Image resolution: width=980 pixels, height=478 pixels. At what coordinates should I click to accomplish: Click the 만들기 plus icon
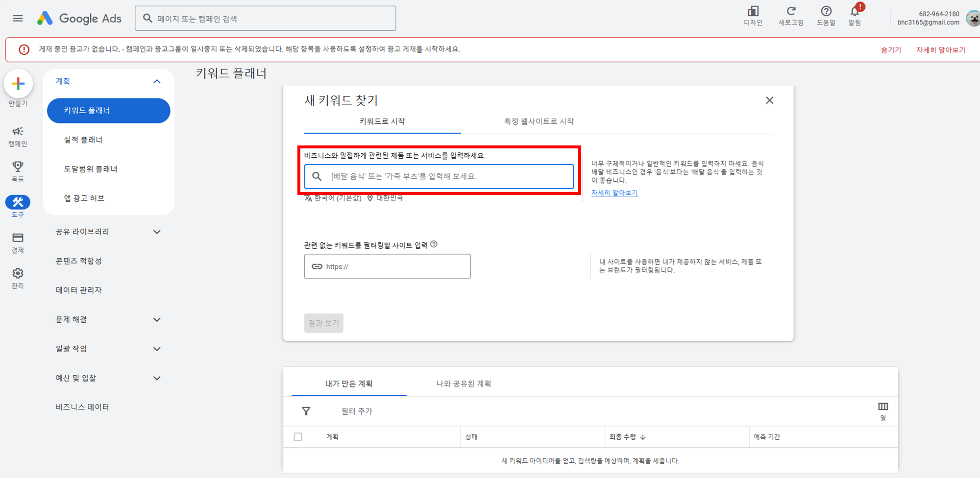point(18,83)
